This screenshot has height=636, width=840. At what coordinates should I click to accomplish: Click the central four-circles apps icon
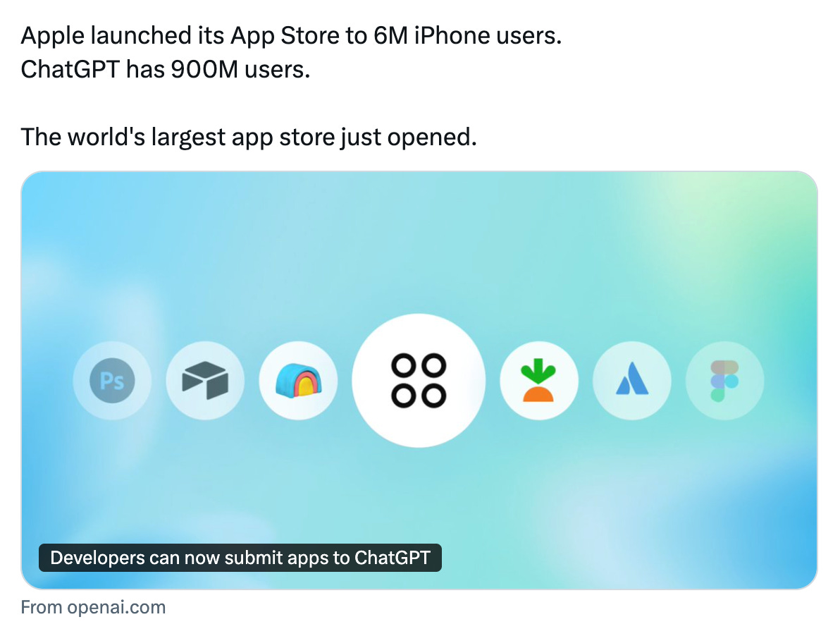click(419, 381)
